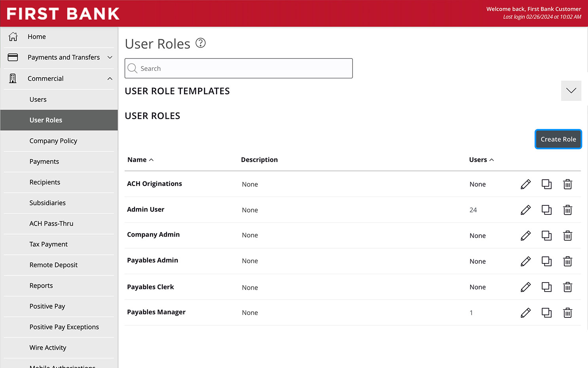Open the Users menu item
The image size is (588, 368).
[59, 100]
